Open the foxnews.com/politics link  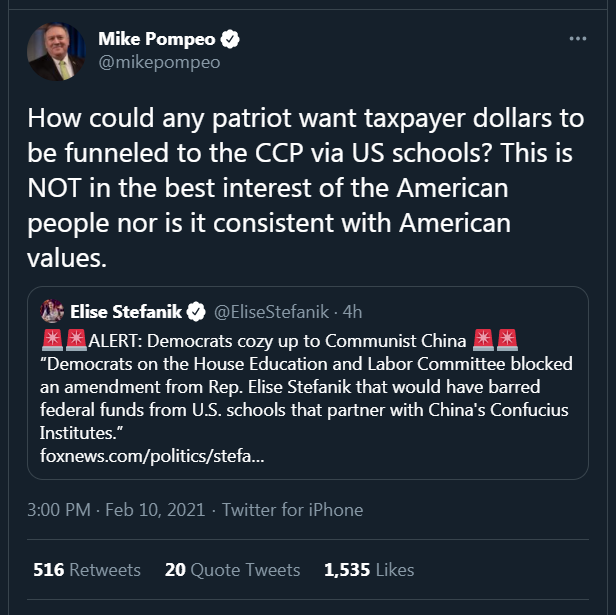[x=152, y=456]
